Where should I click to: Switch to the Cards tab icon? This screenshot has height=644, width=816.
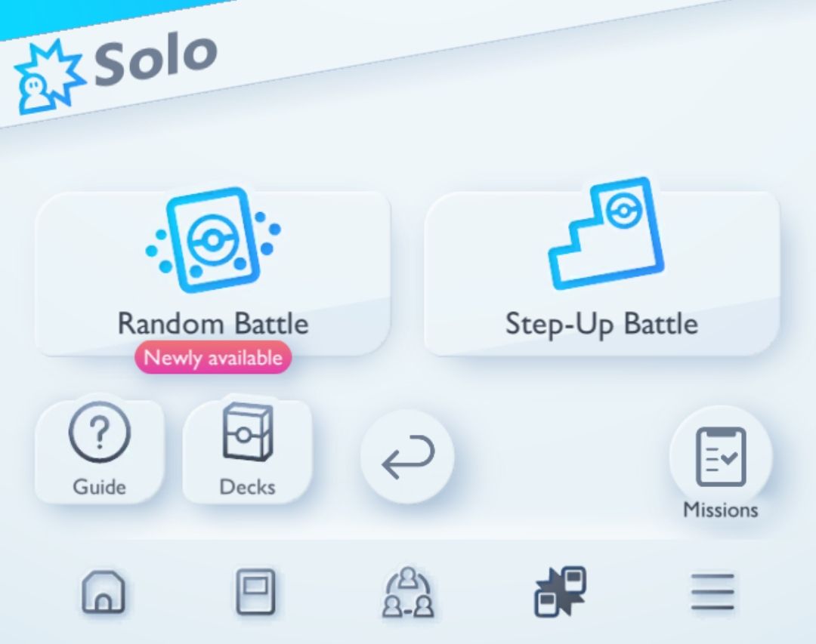point(255,591)
